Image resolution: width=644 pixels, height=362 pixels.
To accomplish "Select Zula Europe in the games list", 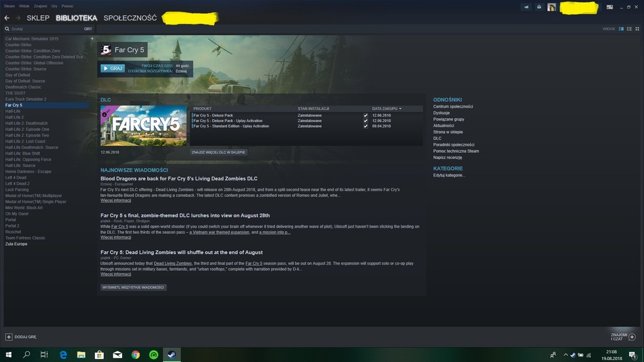I will [x=16, y=244].
